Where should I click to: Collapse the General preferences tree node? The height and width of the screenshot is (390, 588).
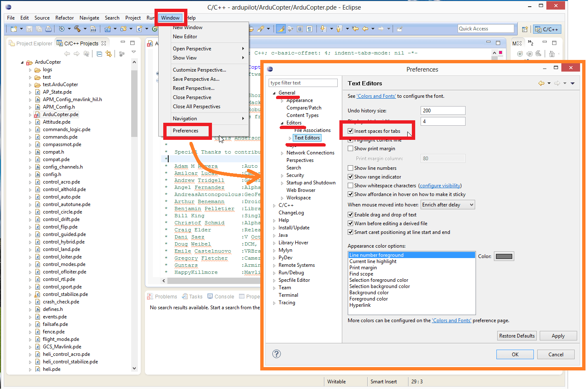click(x=273, y=92)
